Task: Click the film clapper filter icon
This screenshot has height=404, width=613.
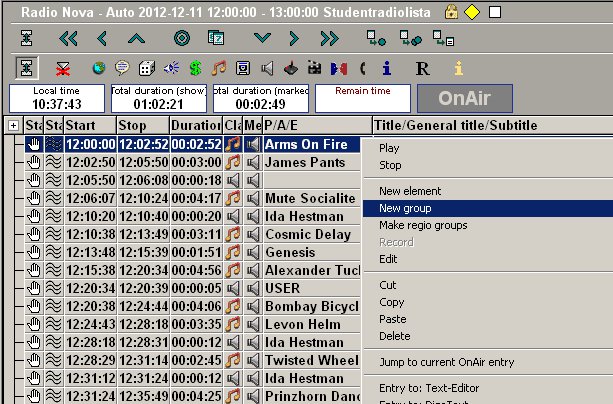Action: 315,68
